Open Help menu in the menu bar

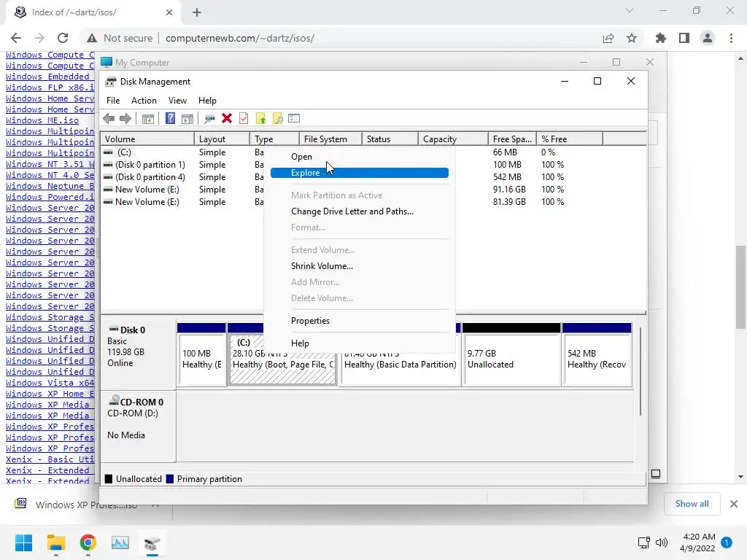click(x=207, y=101)
